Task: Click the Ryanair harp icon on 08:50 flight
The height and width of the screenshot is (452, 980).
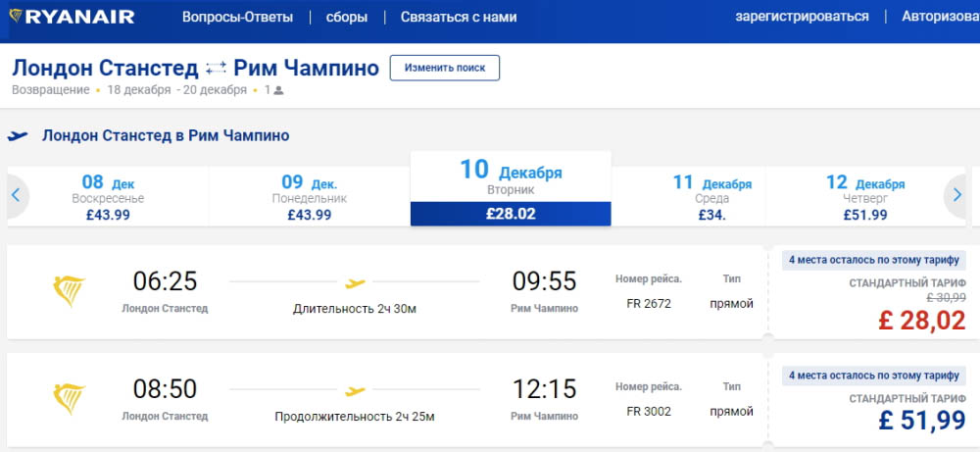Action: point(69,397)
